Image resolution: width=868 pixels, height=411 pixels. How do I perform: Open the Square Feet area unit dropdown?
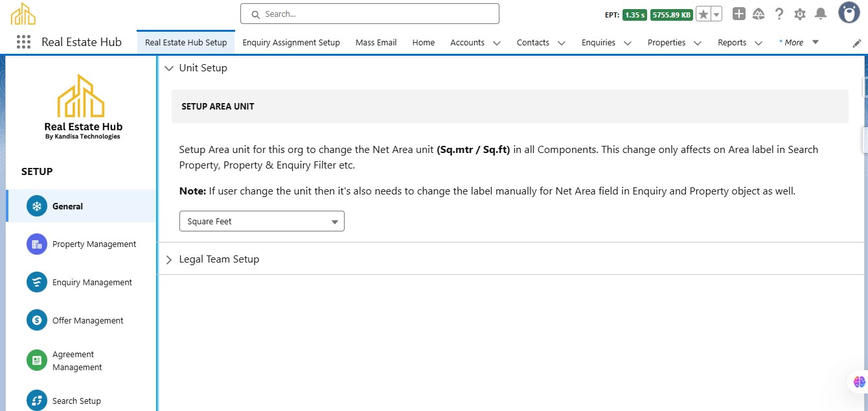(262, 221)
